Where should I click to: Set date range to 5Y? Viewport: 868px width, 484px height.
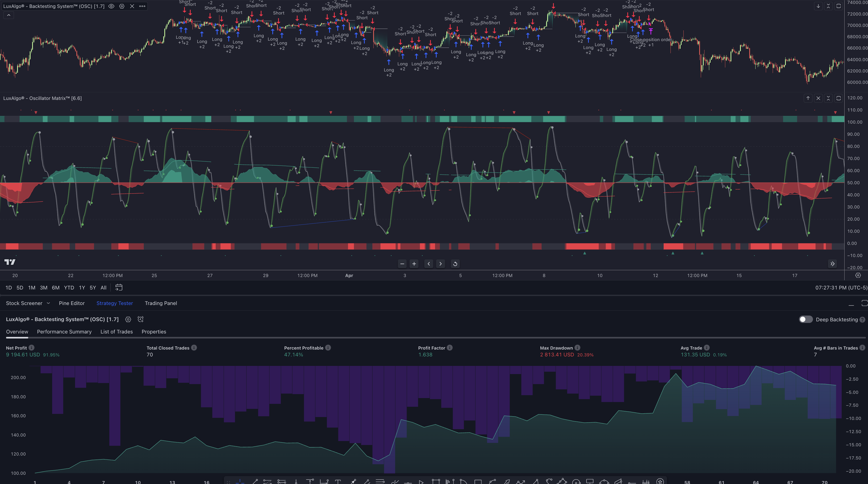[x=93, y=288]
